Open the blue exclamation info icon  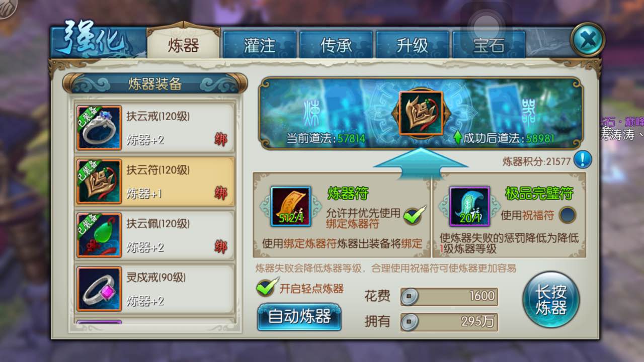(x=583, y=160)
